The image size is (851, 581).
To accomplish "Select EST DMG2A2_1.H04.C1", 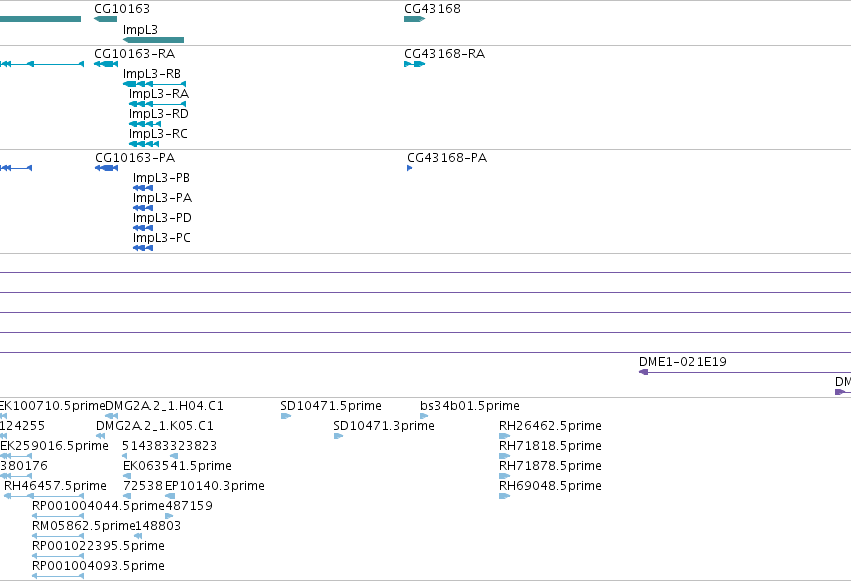I will [x=164, y=406].
